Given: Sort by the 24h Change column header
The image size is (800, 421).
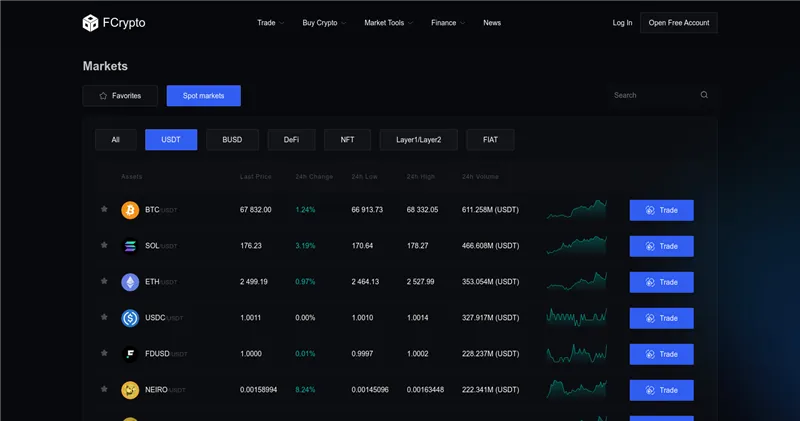Looking at the screenshot, I should click(x=314, y=177).
